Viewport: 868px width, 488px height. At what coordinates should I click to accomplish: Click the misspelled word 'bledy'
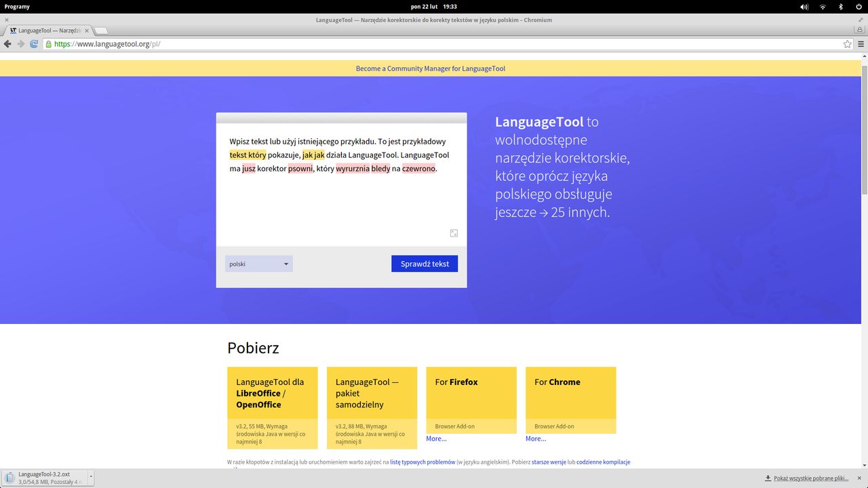tap(380, 169)
